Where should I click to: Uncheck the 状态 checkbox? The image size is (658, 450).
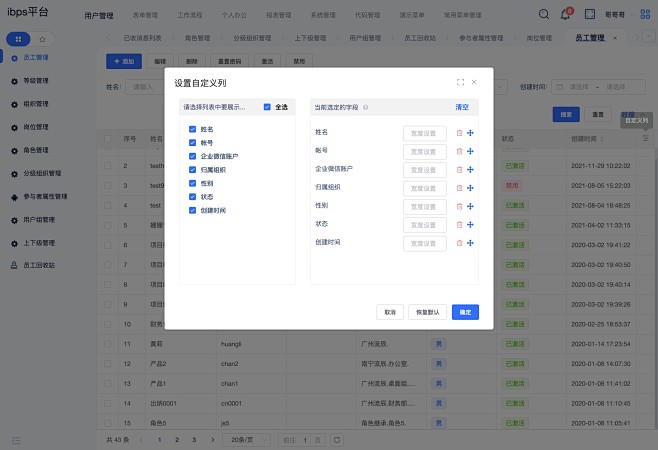192,197
